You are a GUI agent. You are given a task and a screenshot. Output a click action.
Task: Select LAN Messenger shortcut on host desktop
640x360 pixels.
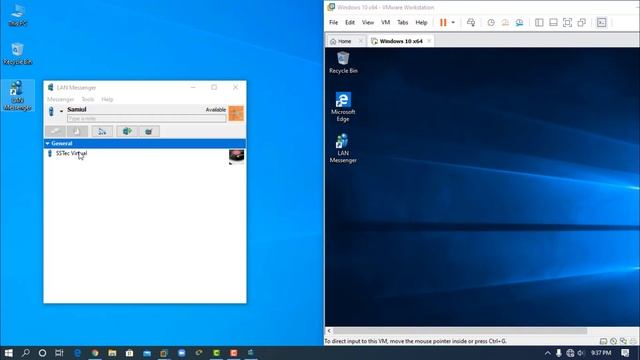click(x=17, y=96)
